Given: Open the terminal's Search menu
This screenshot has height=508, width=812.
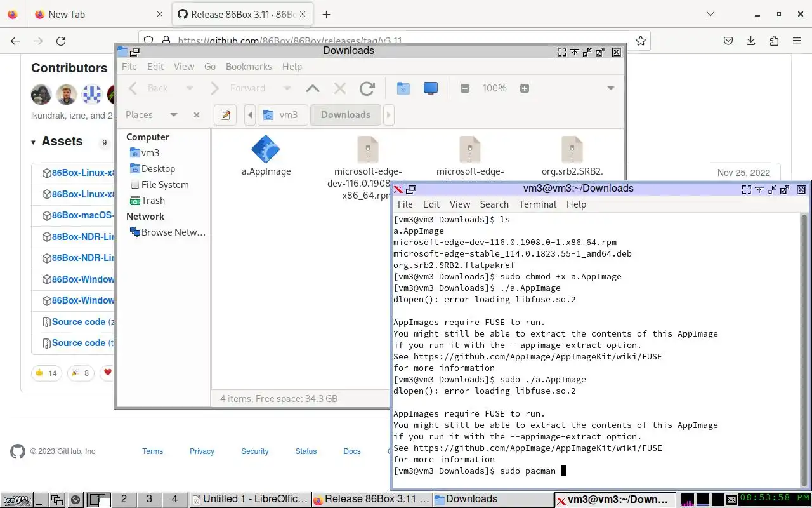Looking at the screenshot, I should pyautogui.click(x=494, y=204).
